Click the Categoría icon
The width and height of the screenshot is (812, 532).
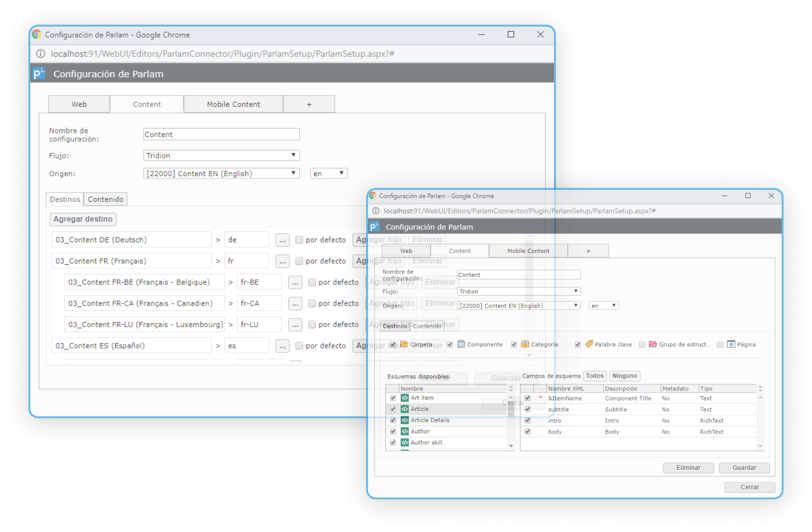pos(525,344)
